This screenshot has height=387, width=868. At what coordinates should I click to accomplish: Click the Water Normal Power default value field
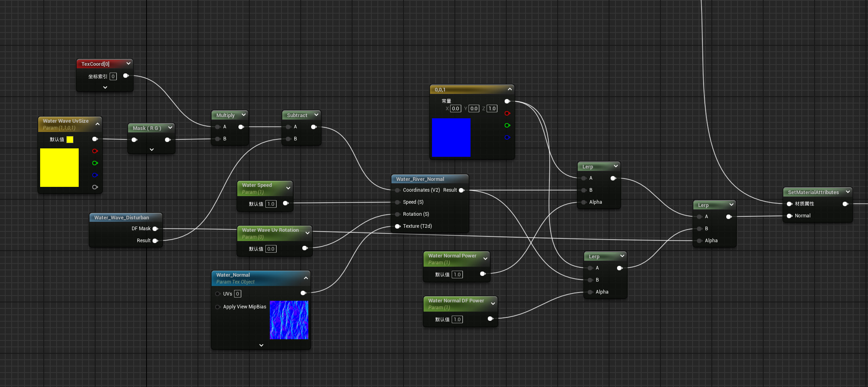pyautogui.click(x=457, y=274)
